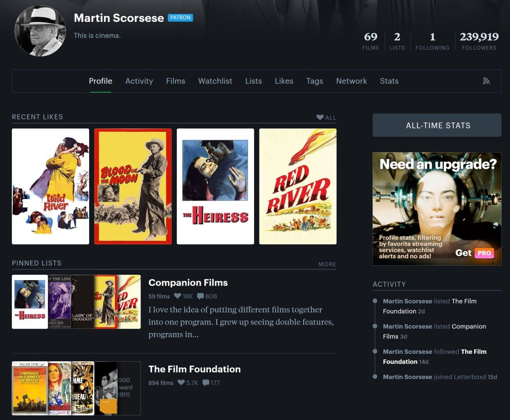Viewport: 510px width, 420px height.
Task: Switch to the Films tab
Action: pos(175,81)
